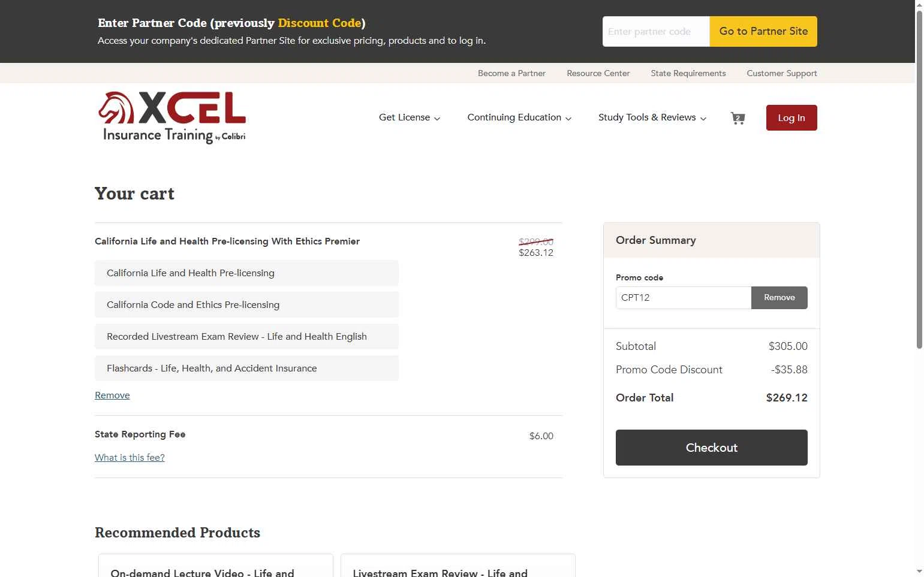Viewport: 924px width, 577px height.
Task: Click the Subtotal amount $305.00
Action: [788, 346]
